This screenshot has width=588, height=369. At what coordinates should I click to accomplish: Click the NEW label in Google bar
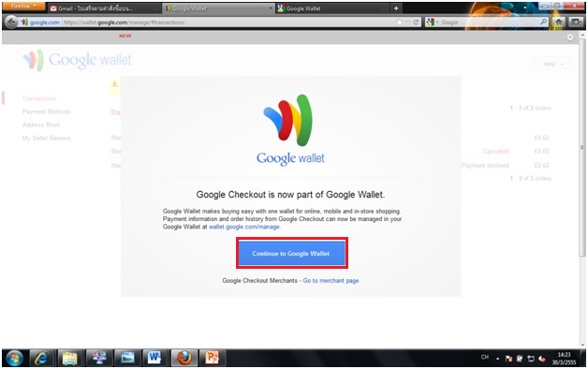click(x=125, y=36)
